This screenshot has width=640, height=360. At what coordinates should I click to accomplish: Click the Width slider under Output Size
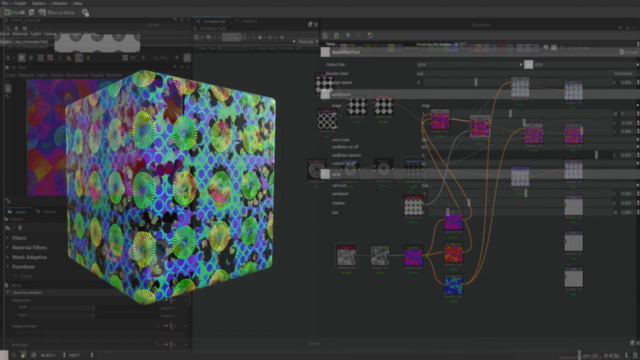pos(61,308)
